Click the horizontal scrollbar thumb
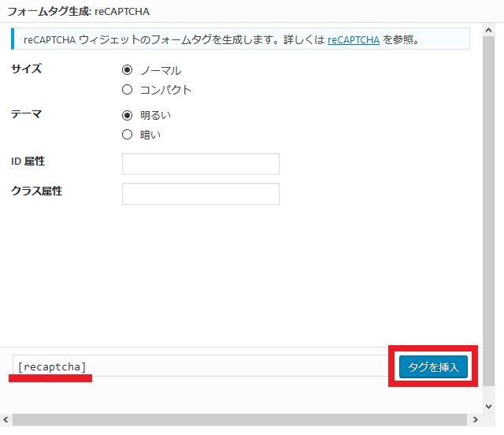Image resolution: width=504 pixels, height=435 pixels. [x=239, y=419]
